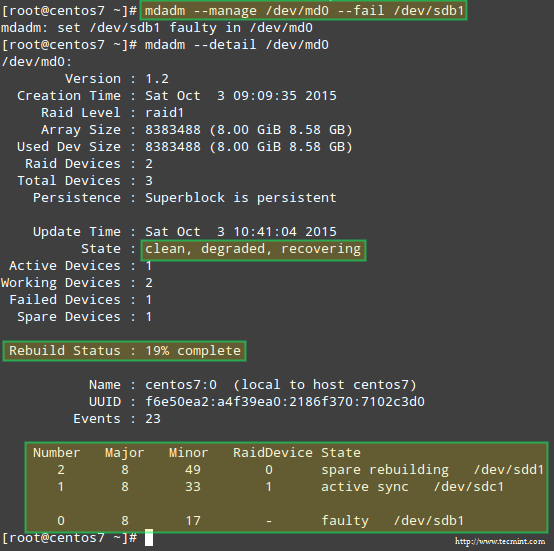
Task: Click the device path '/dev/sdd1'
Action: coord(509,470)
